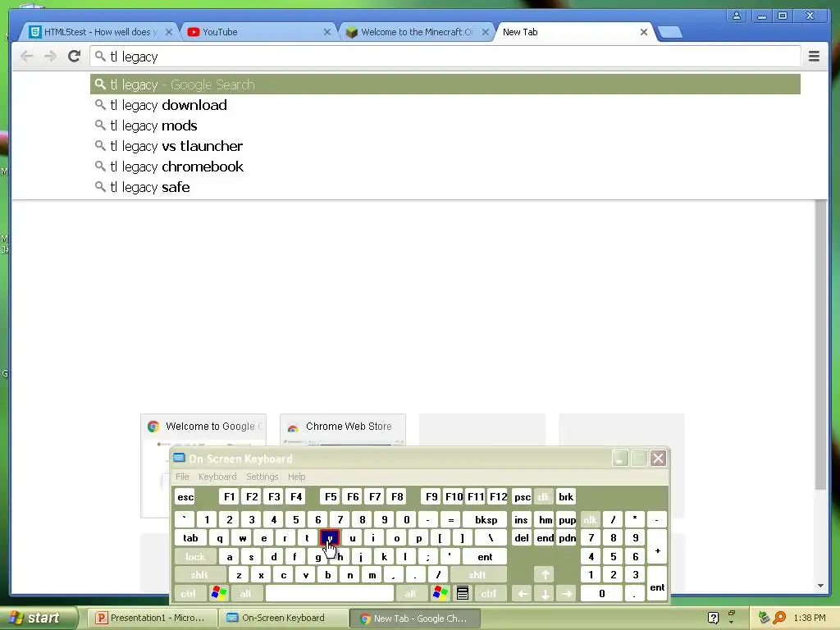The width and height of the screenshot is (840, 630).
Task: Click the Chrome back arrow
Action: (x=26, y=57)
